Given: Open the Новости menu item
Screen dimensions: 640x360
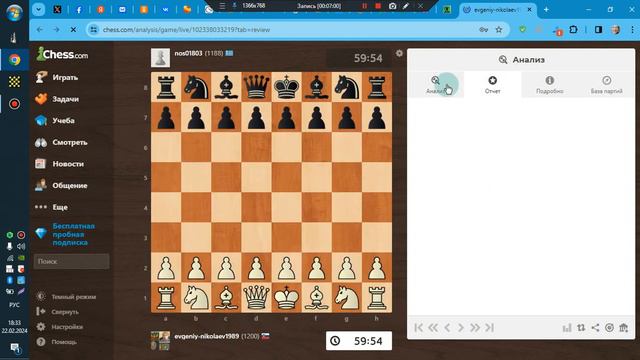Looking at the screenshot, I should click(x=68, y=164).
